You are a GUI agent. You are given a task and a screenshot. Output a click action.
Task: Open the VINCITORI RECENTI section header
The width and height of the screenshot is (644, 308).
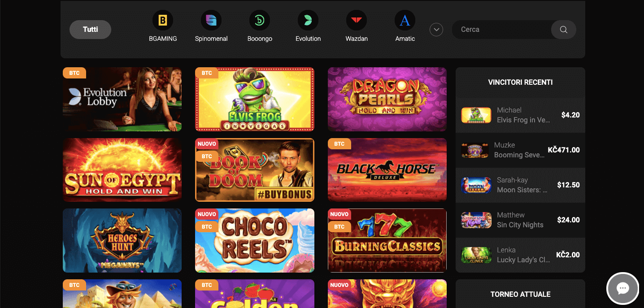pyautogui.click(x=520, y=82)
